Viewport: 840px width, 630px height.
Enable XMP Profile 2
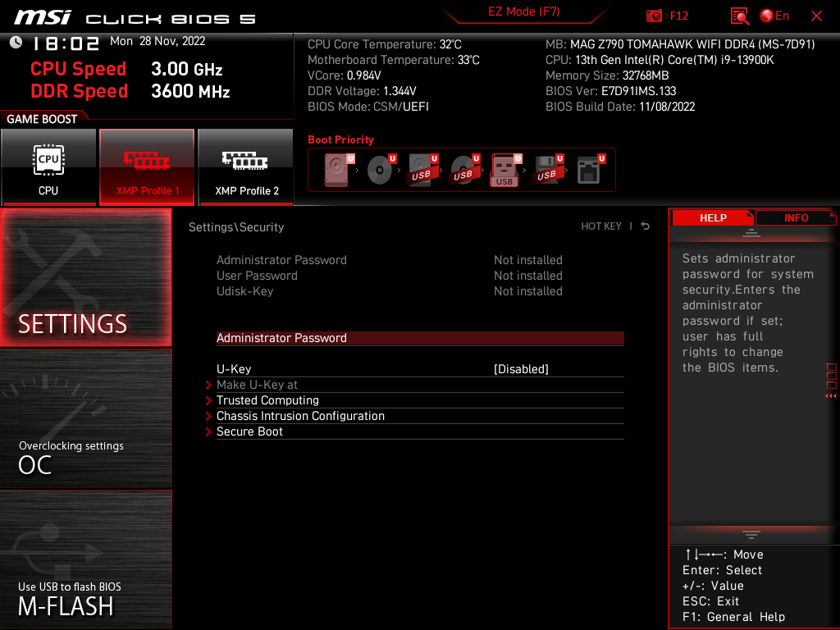click(245, 167)
